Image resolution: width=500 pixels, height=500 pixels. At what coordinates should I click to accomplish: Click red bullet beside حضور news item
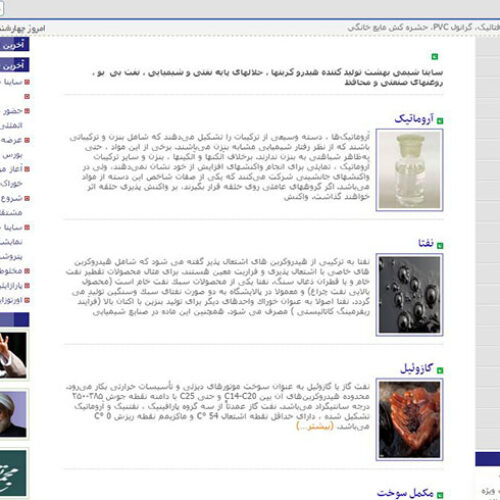coord(27,111)
